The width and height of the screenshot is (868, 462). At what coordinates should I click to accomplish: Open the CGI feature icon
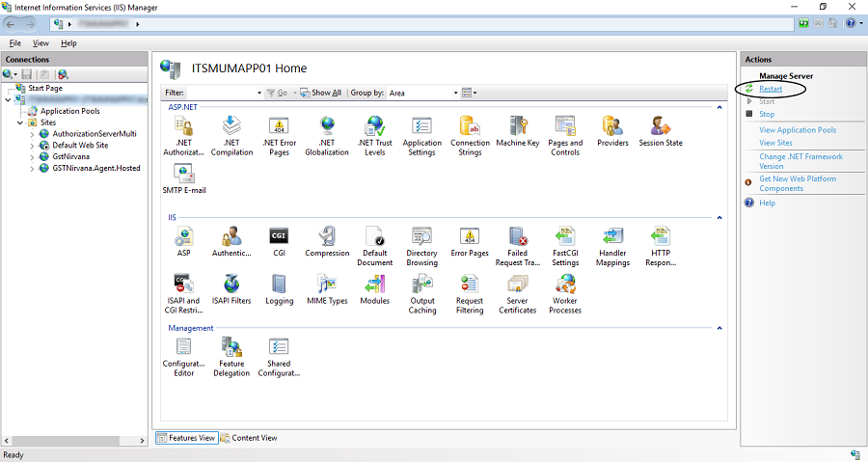coord(279,242)
